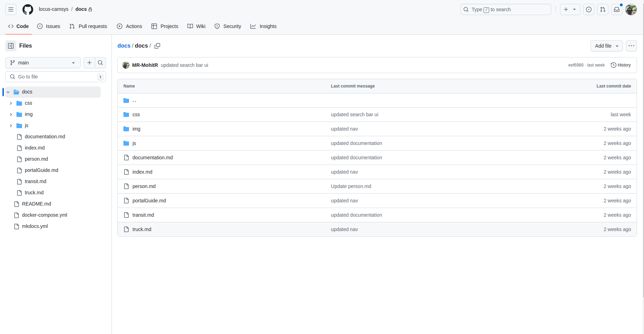Expand the js folder in file tree
This screenshot has height=334, width=644.
click(11, 126)
